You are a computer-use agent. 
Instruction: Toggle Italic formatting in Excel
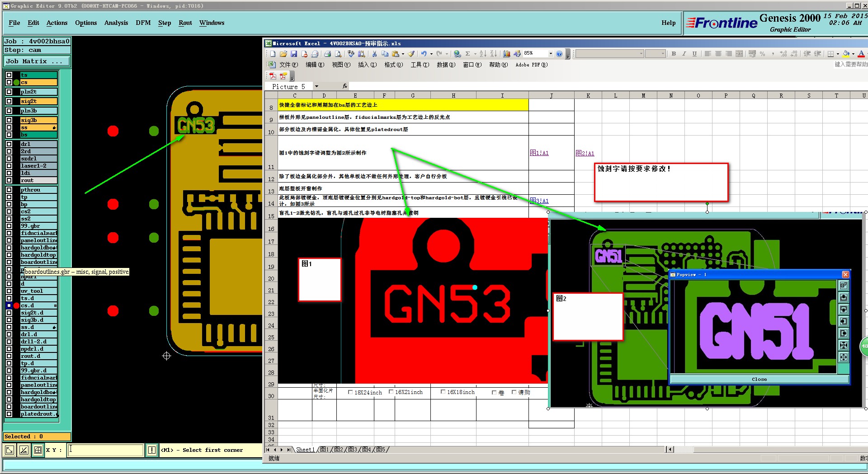pos(684,54)
